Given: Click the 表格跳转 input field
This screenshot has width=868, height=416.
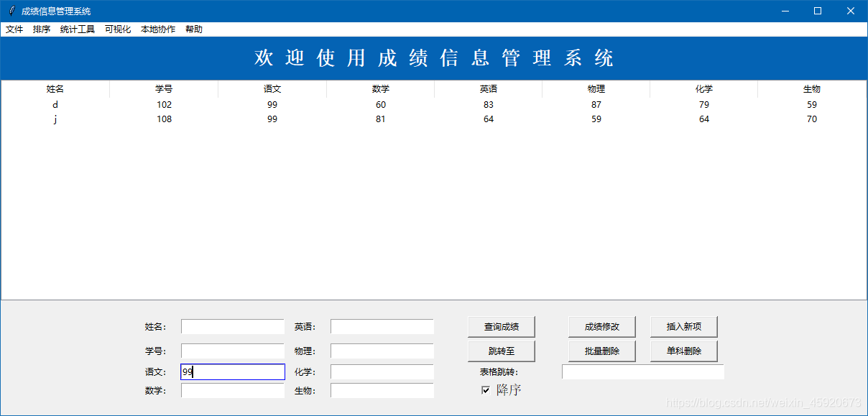Looking at the screenshot, I should 642,371.
